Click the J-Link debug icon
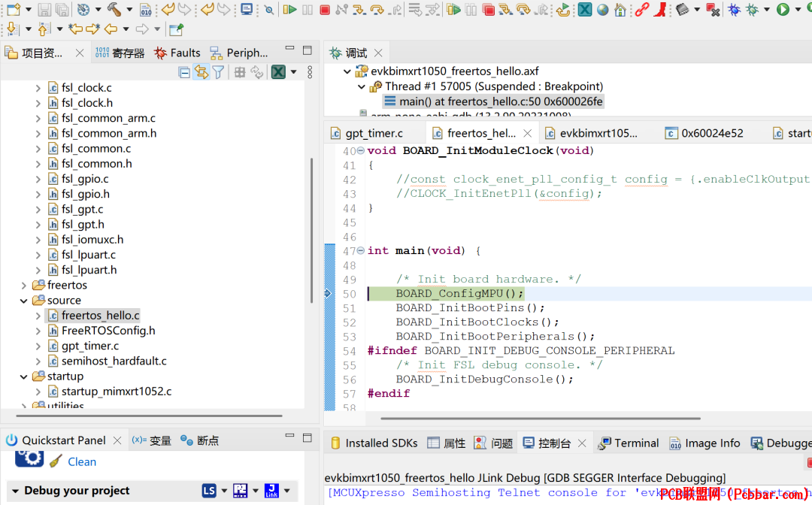The width and height of the screenshot is (812, 505). (x=271, y=491)
